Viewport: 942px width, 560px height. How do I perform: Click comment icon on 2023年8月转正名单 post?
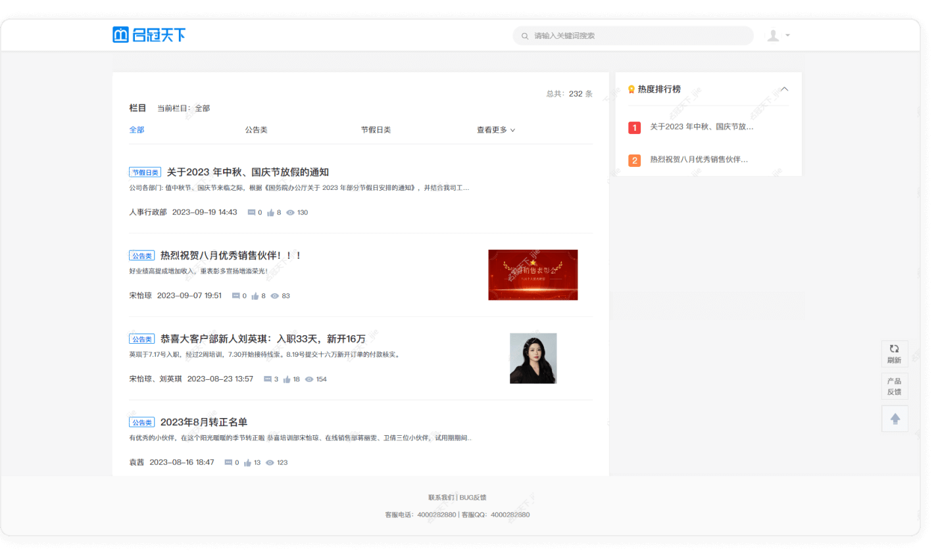pos(228,463)
